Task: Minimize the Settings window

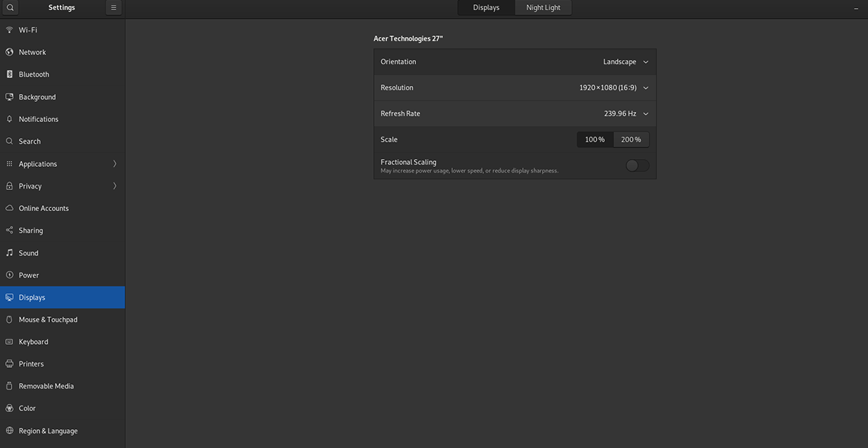Action: click(856, 7)
